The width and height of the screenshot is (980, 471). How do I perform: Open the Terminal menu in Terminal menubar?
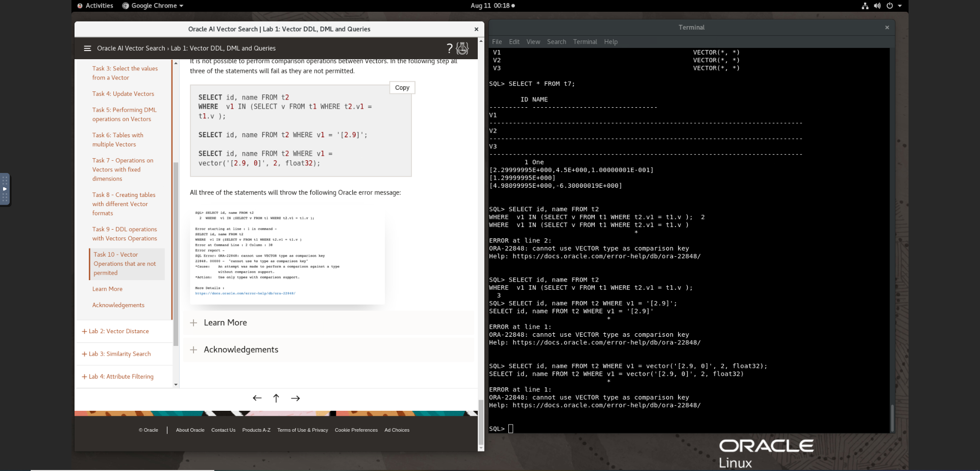pos(585,42)
